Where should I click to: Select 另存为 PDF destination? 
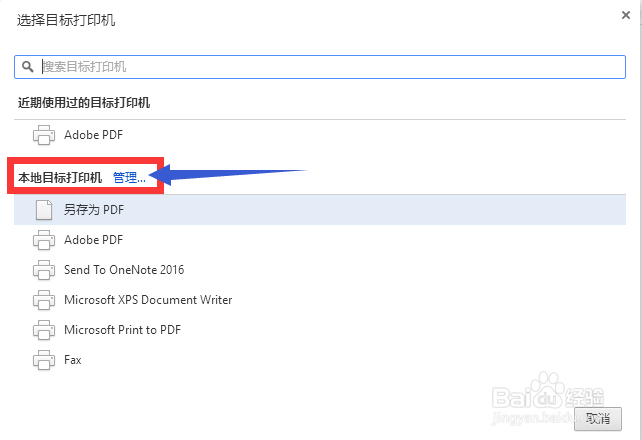coord(94,210)
